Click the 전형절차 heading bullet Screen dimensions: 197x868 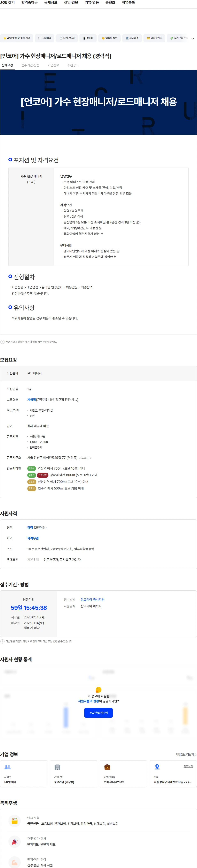[x=10, y=276]
